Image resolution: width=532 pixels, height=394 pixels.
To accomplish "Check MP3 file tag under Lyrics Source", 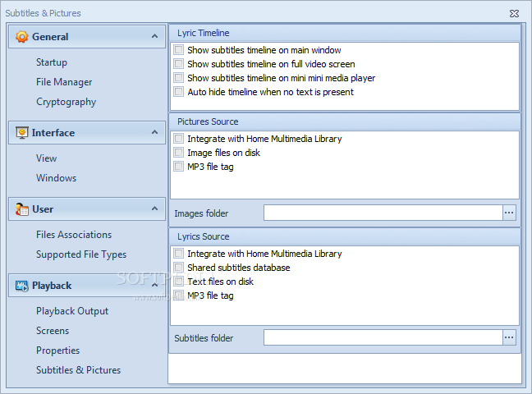I will click(x=178, y=295).
